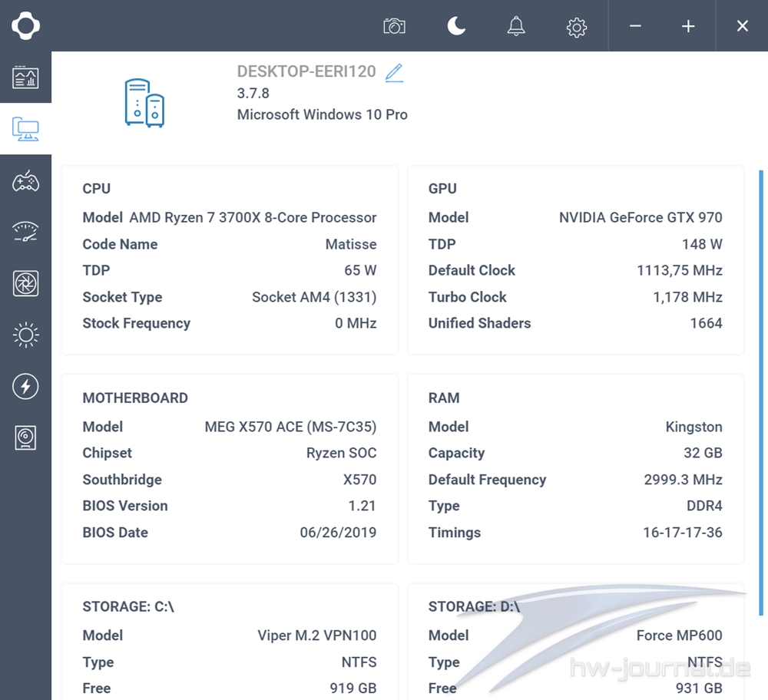This screenshot has width=768, height=700.
Task: Click the RAM section heading
Action: [x=444, y=398]
